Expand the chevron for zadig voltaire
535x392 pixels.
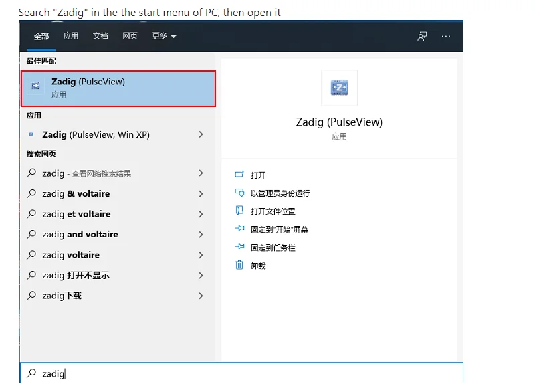pyautogui.click(x=201, y=255)
